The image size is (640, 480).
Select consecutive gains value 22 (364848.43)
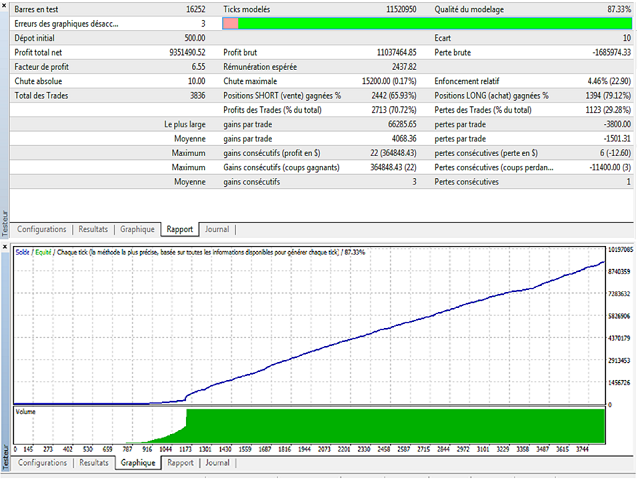point(393,153)
